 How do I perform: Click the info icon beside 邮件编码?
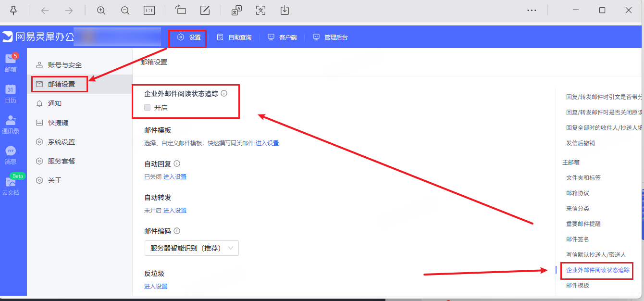tap(177, 231)
